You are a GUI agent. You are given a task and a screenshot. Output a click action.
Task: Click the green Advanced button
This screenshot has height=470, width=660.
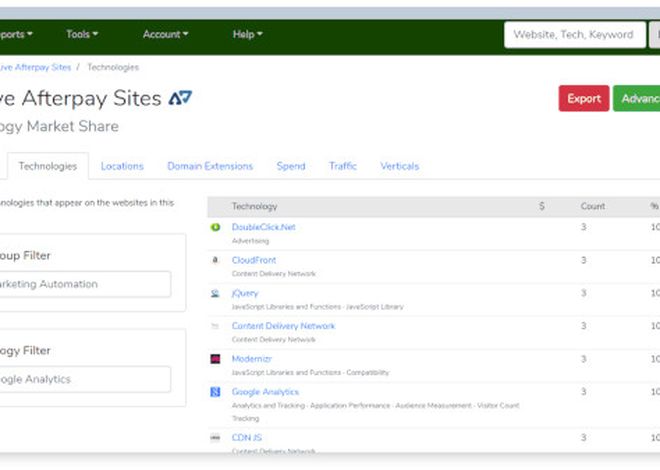click(x=636, y=98)
